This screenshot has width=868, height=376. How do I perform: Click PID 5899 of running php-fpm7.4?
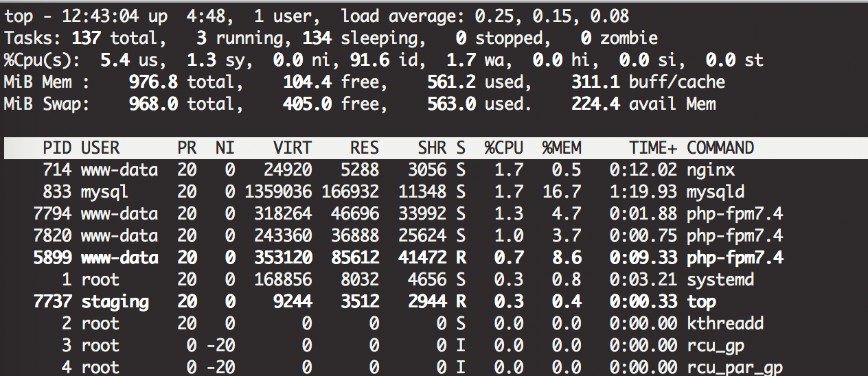[52, 257]
